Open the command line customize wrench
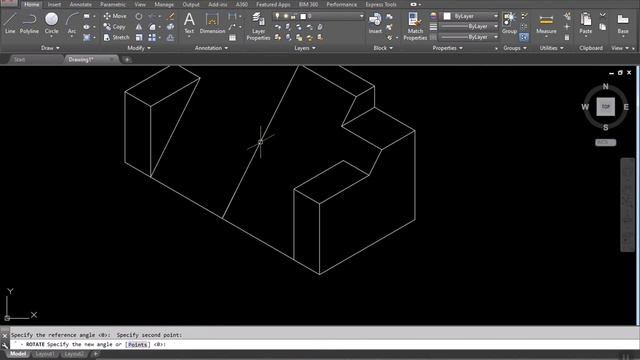The image size is (640, 360). pos(5,345)
